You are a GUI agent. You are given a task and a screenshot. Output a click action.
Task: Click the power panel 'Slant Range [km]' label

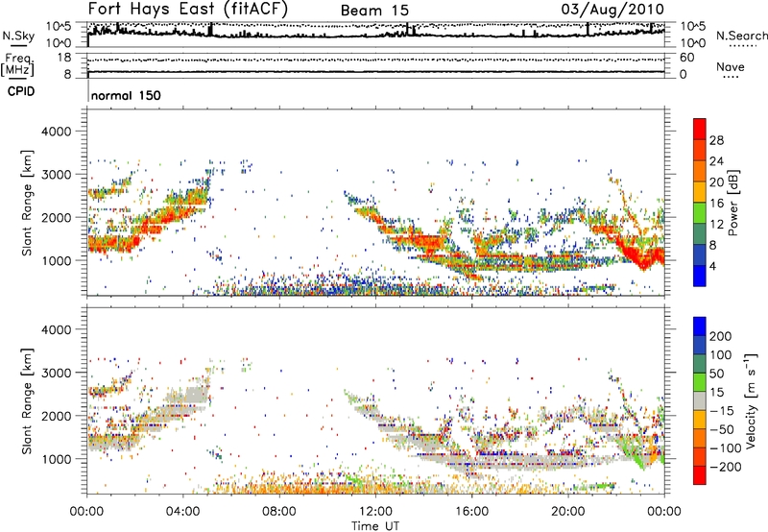[27, 203]
